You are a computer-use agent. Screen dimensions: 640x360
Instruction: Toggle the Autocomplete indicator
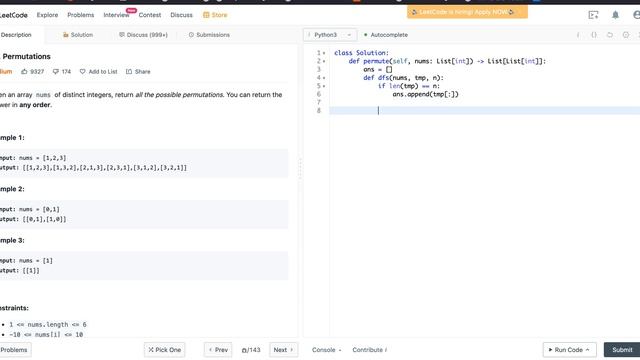(x=386, y=35)
